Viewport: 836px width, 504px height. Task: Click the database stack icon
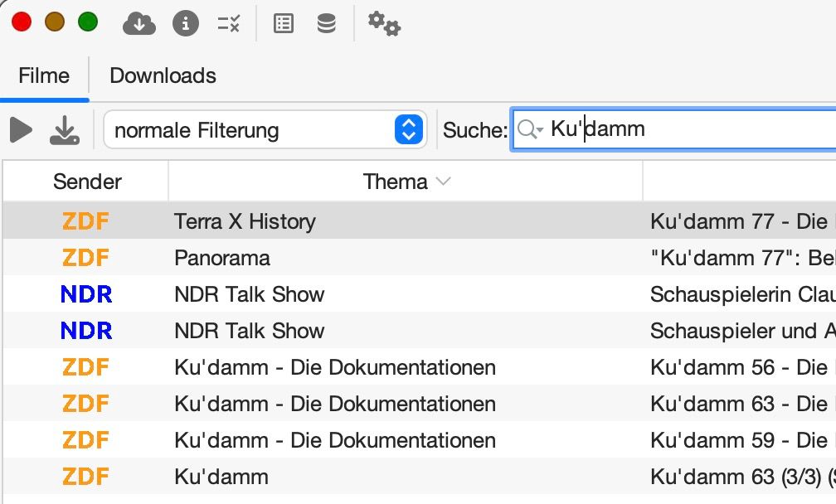(x=327, y=24)
